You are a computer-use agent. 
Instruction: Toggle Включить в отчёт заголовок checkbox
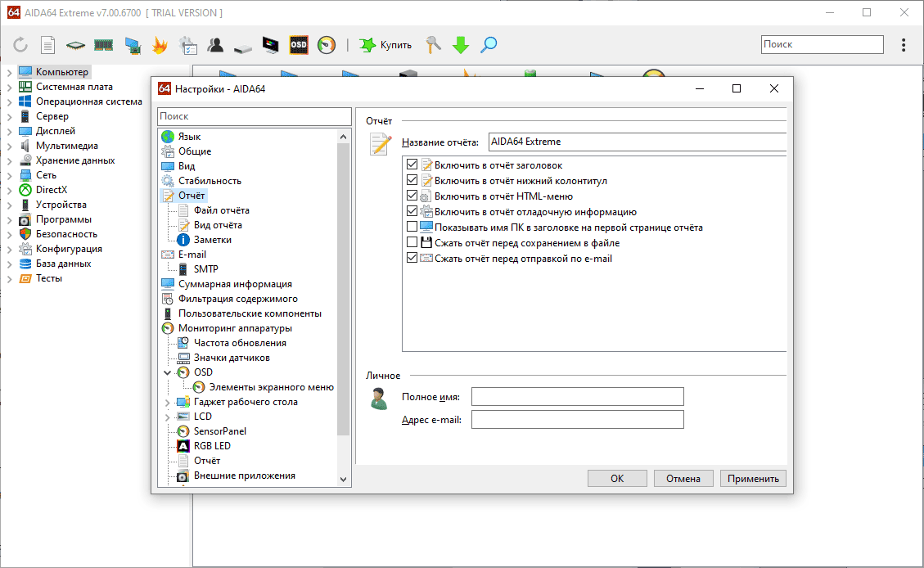tap(412, 165)
